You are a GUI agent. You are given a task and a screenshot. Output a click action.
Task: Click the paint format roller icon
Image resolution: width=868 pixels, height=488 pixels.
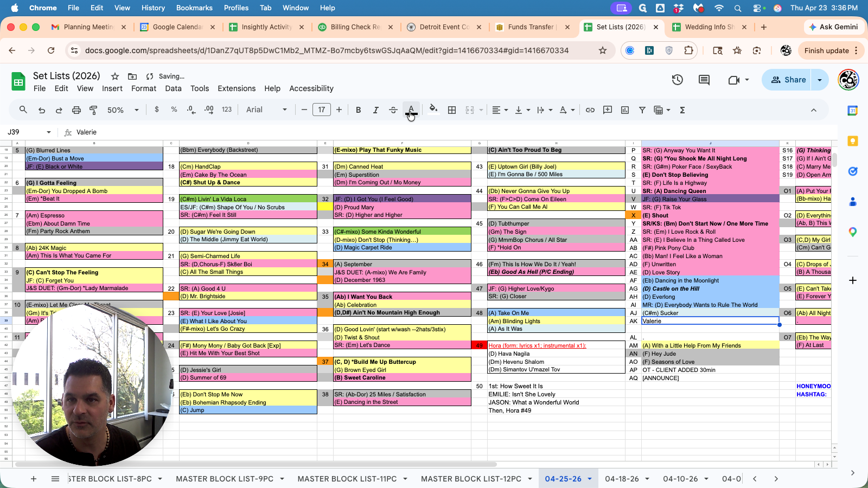pyautogui.click(x=93, y=110)
